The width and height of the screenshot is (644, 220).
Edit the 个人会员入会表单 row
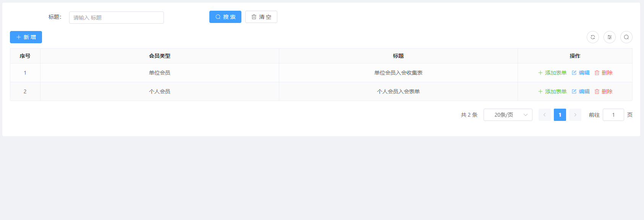(x=581, y=91)
